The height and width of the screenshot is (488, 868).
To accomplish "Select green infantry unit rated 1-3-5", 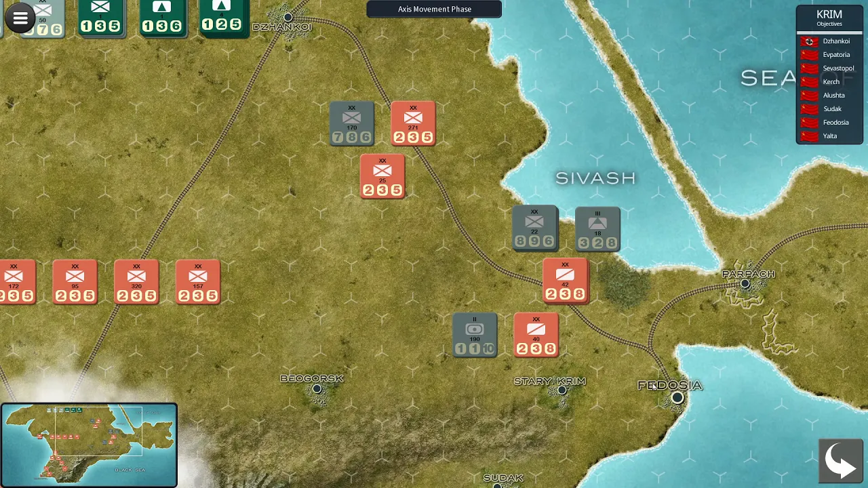I will click(100, 18).
